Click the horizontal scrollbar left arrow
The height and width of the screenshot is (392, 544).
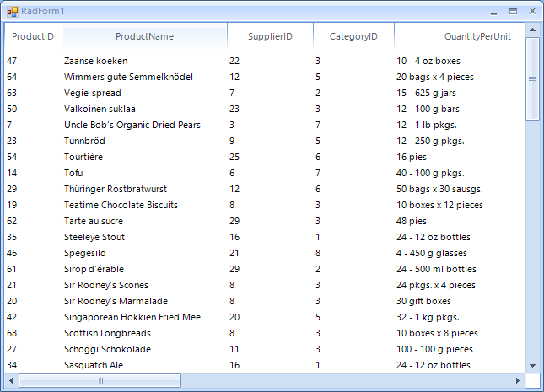click(x=11, y=380)
